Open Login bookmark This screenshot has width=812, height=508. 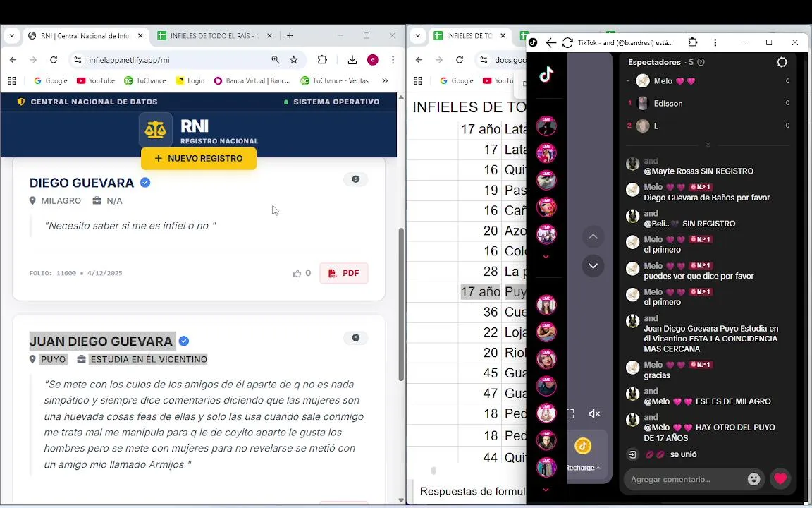[190, 81]
